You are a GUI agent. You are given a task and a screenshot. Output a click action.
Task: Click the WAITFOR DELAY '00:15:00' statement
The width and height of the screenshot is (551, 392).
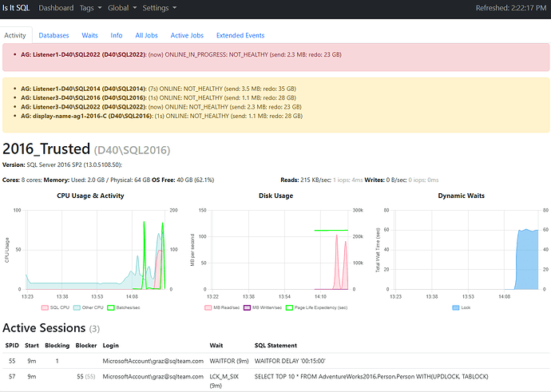290,361
